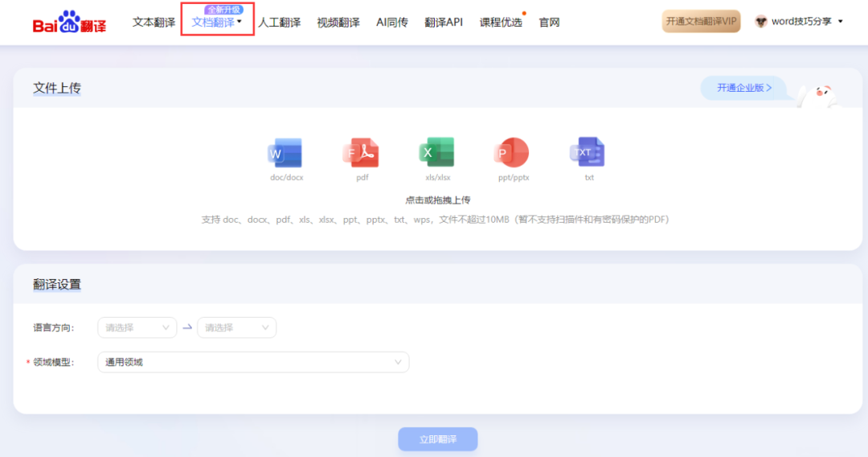
Task: Click the 翻译设置 heading
Action: 57,285
